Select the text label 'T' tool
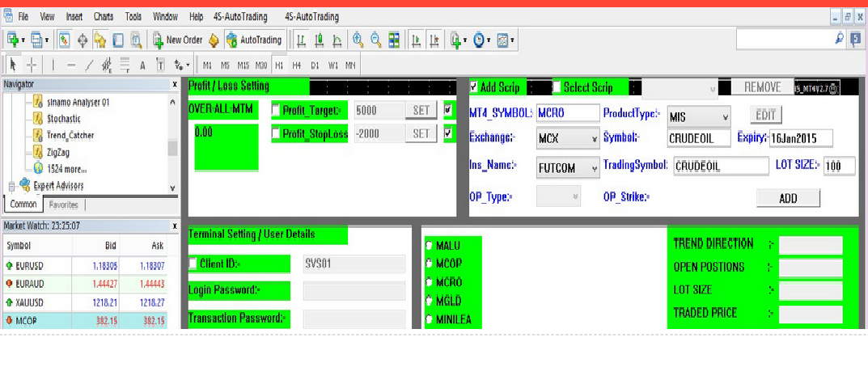 click(x=160, y=65)
